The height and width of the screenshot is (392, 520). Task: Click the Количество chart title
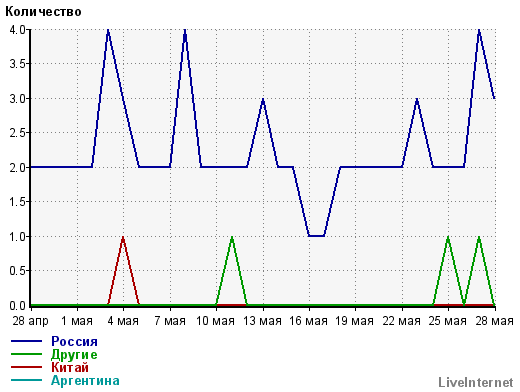(43, 12)
